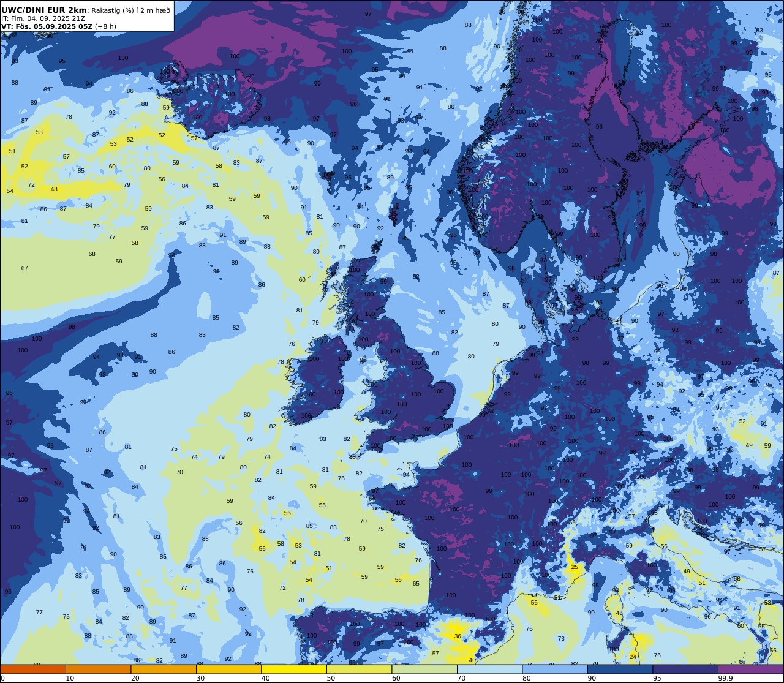The height and width of the screenshot is (683, 784).
Task: Click the 20–30 legend color segment
Action: (x=164, y=669)
